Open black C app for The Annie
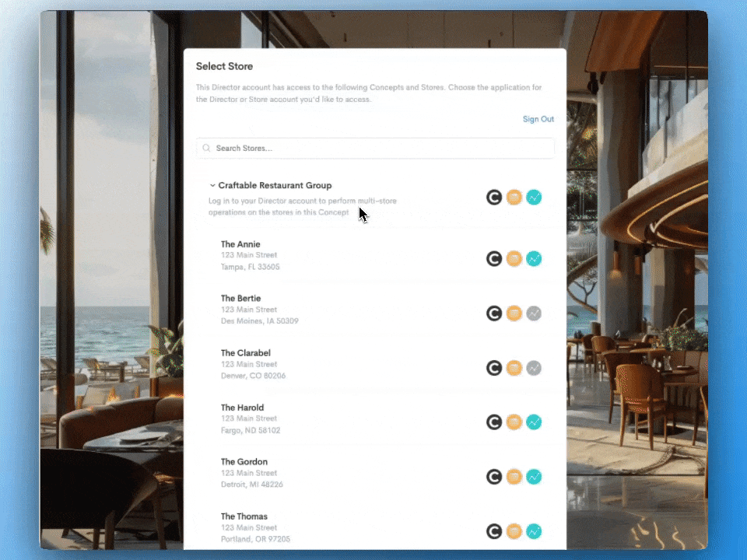 494,259
